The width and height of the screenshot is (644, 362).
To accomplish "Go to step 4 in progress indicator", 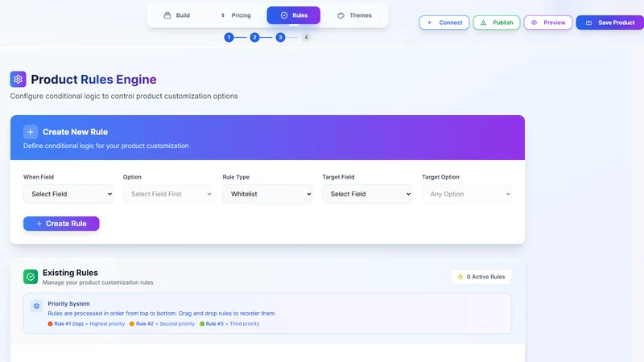I will tap(306, 37).
